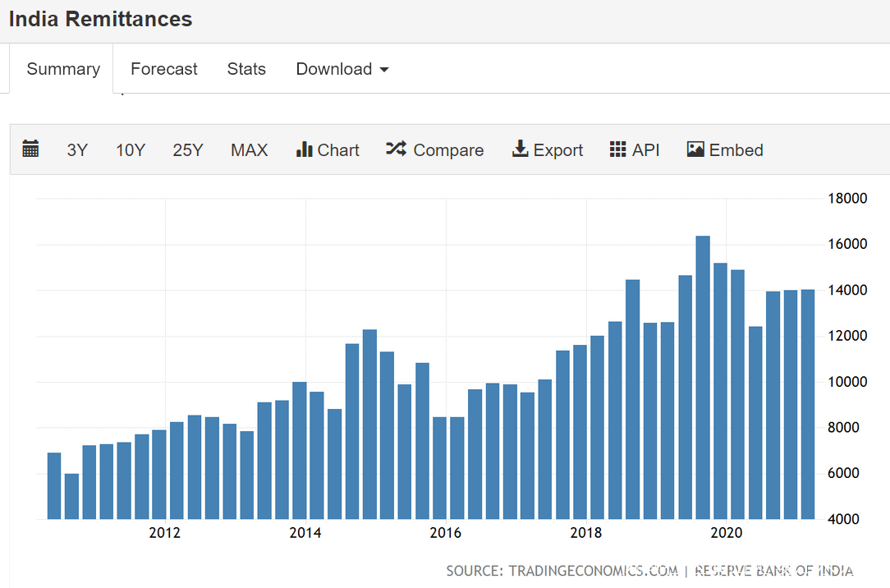
Task: Show MAX historical data range
Action: pyautogui.click(x=249, y=150)
